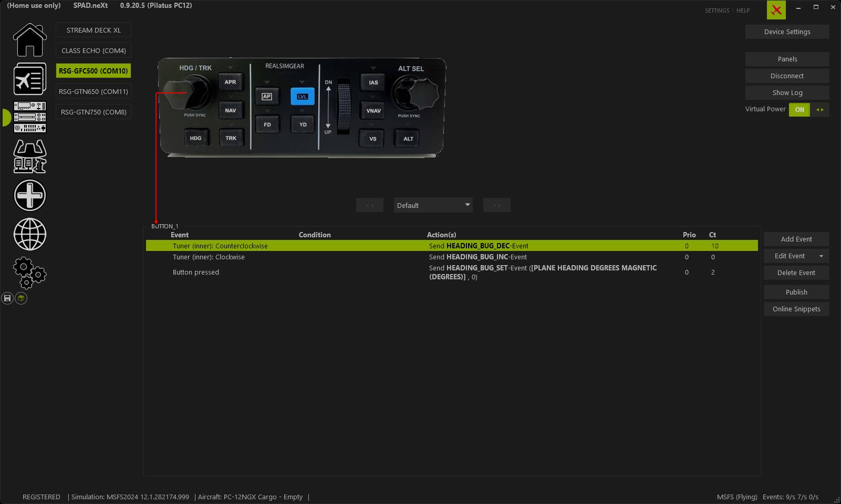The image size is (841, 504).
Task: Open the settings gears icon in sidebar
Action: click(30, 273)
